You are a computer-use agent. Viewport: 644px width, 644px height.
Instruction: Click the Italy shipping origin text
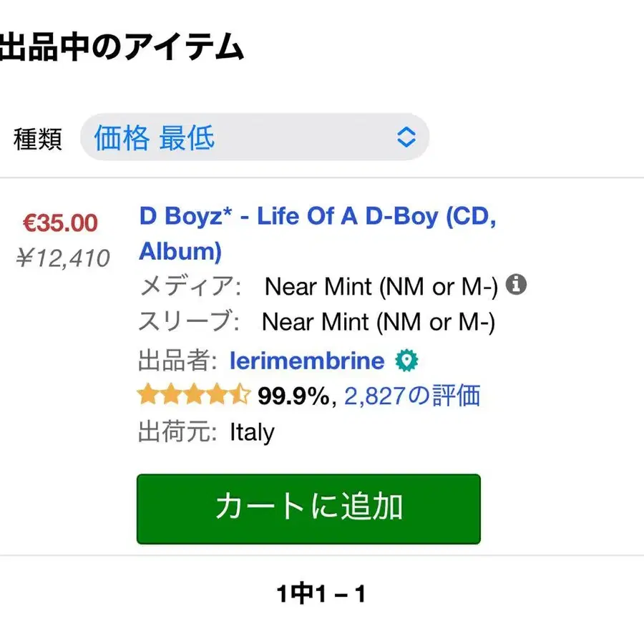point(252,432)
